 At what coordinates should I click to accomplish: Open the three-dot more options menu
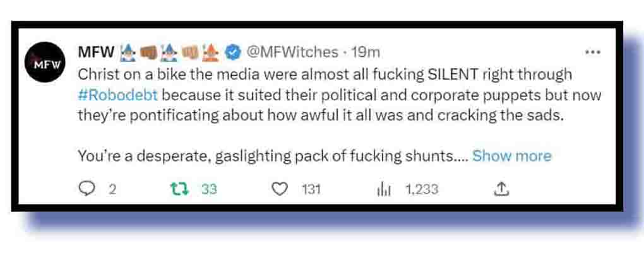(x=592, y=52)
